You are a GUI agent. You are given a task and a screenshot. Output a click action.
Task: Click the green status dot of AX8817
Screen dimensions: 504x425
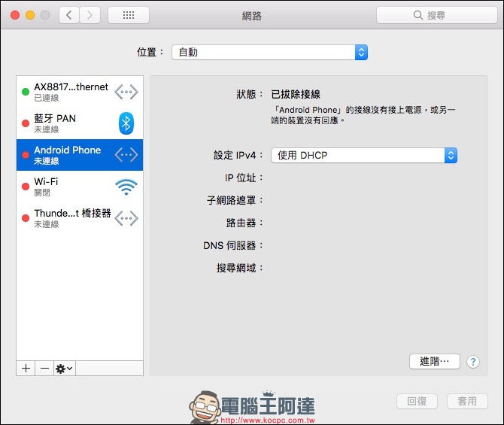26,92
